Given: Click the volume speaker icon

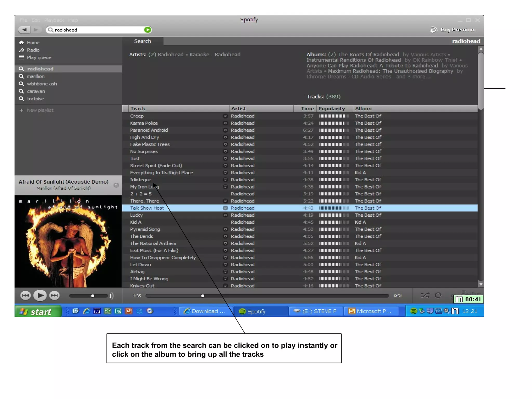Looking at the screenshot, I should click(111, 296).
